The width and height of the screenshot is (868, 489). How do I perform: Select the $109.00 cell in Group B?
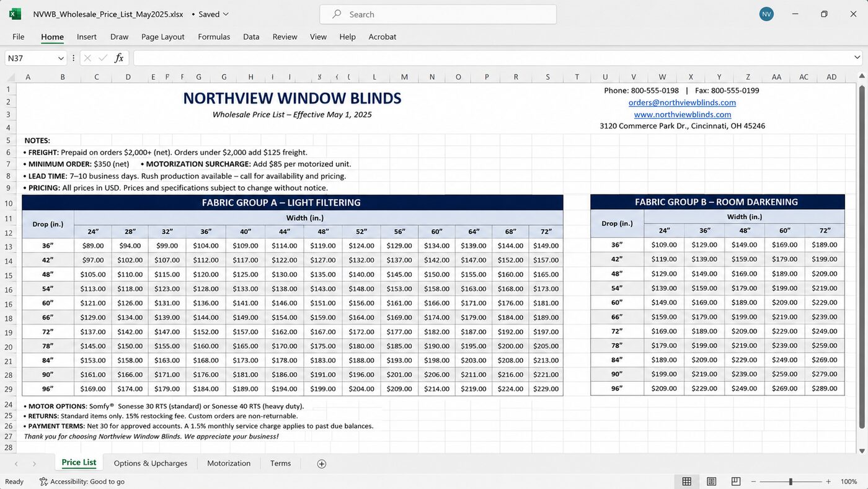[664, 245]
